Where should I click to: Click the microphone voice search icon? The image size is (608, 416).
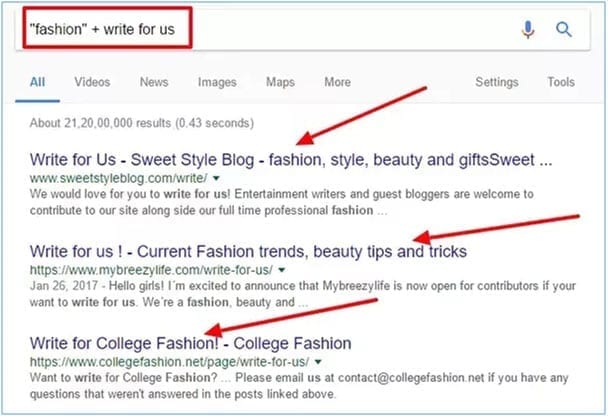coord(528,29)
